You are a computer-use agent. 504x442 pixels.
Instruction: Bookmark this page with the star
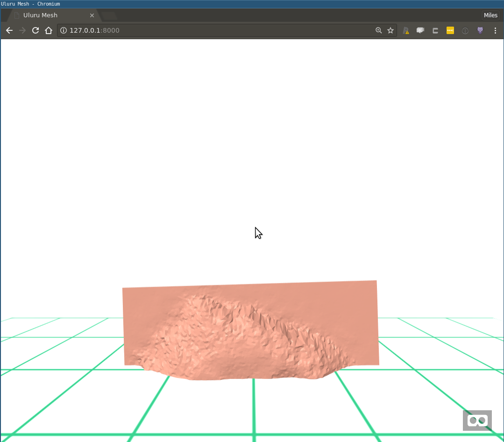click(x=390, y=30)
